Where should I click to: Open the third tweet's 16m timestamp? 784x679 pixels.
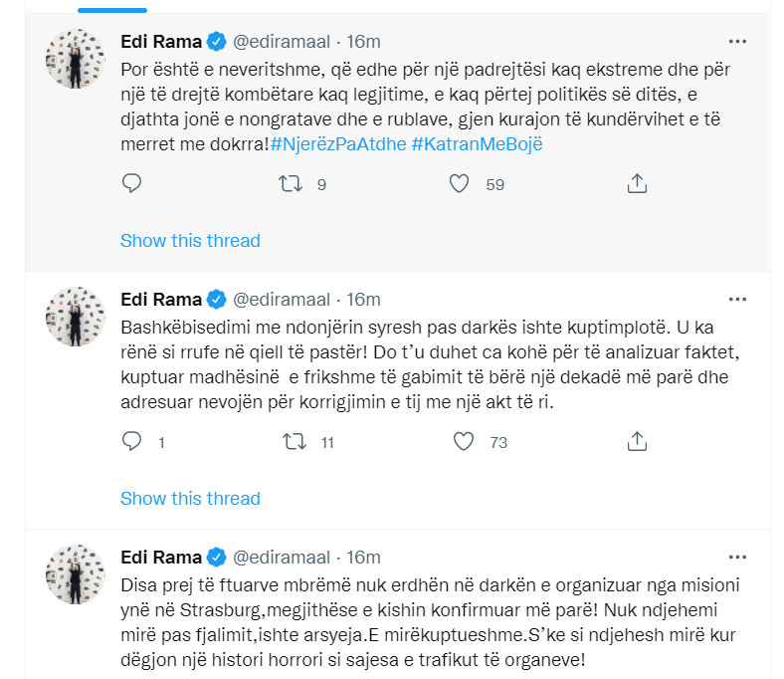click(363, 558)
